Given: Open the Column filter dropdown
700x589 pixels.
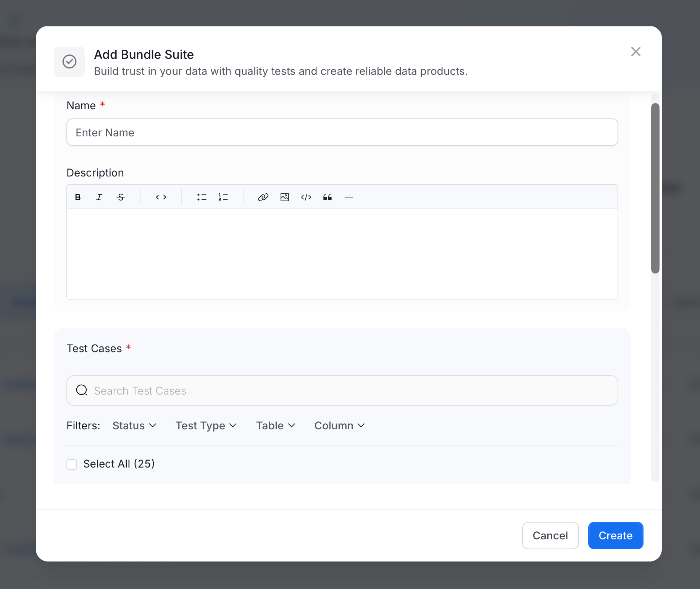Looking at the screenshot, I should point(340,426).
